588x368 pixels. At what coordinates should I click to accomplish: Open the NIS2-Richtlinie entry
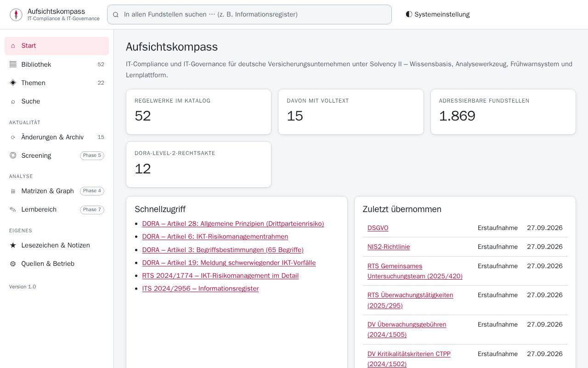coord(389,247)
